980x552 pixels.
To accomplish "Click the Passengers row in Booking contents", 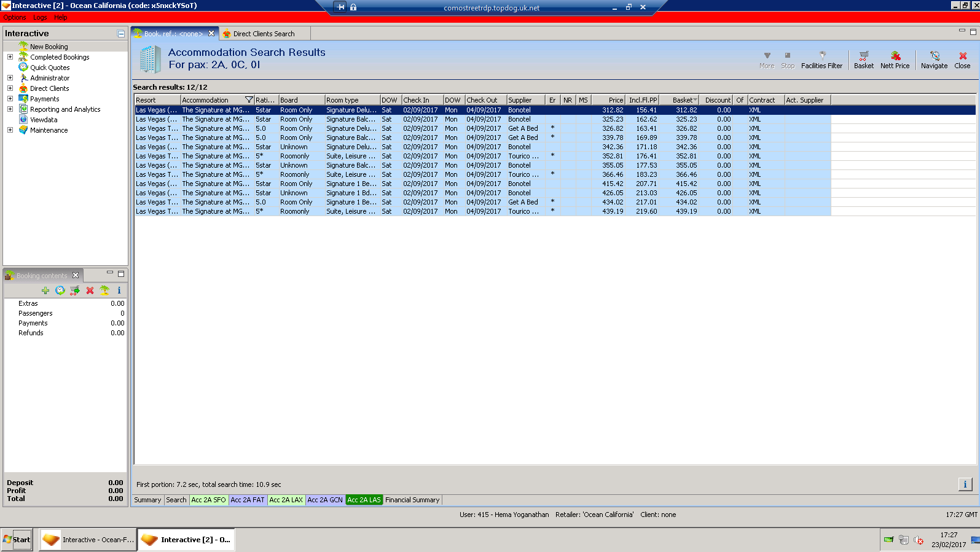I will [66, 313].
